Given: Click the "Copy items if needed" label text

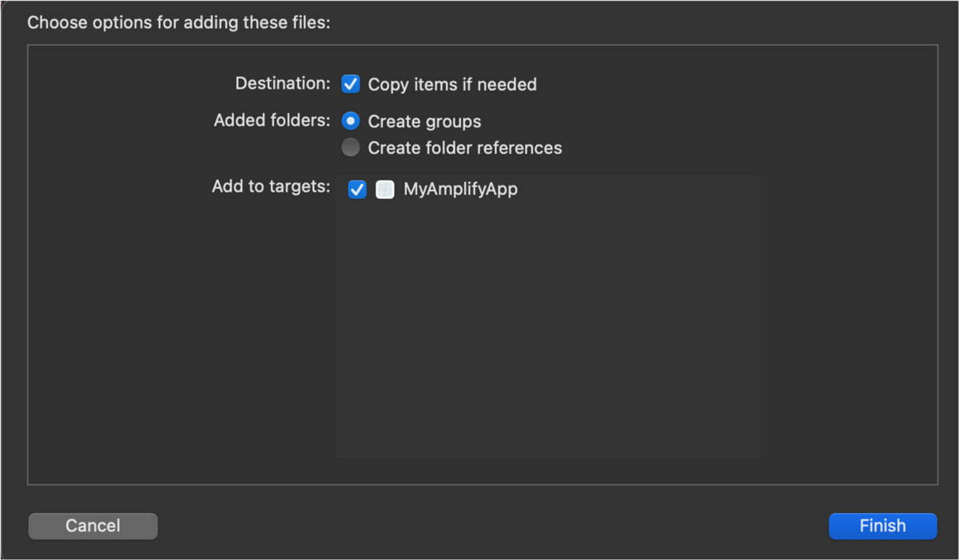Looking at the screenshot, I should click(452, 84).
